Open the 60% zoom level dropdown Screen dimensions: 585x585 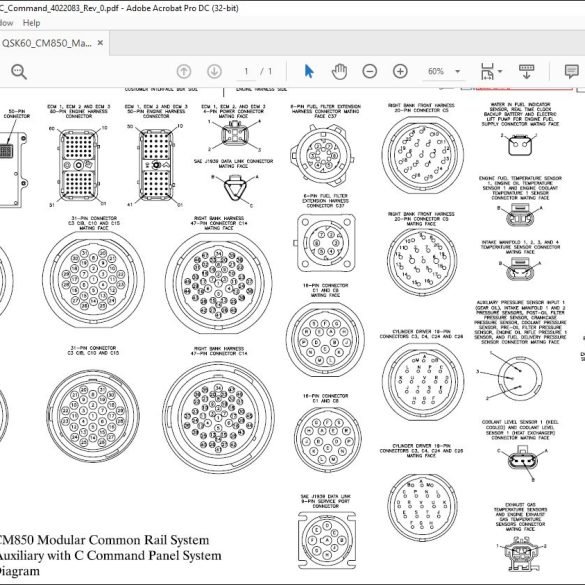click(444, 71)
